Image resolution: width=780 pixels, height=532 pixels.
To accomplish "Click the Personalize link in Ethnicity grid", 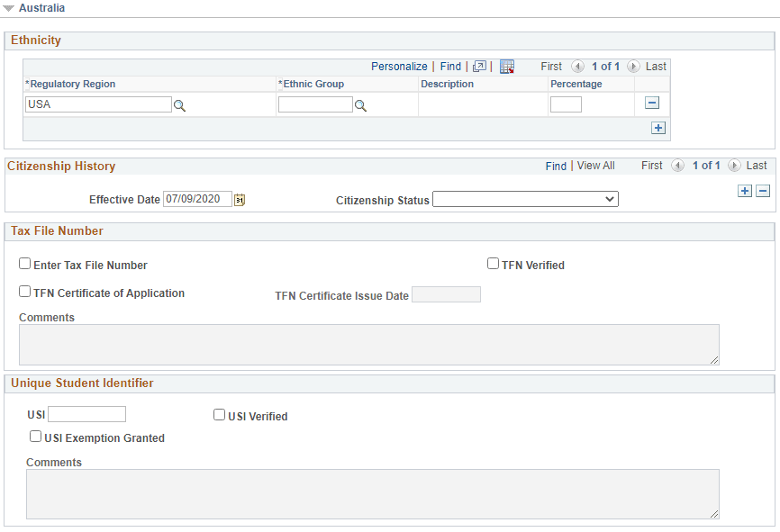I will (399, 66).
